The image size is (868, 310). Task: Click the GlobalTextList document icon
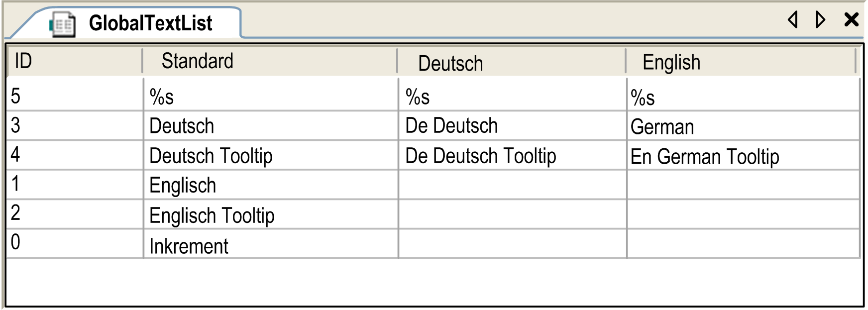(x=63, y=24)
